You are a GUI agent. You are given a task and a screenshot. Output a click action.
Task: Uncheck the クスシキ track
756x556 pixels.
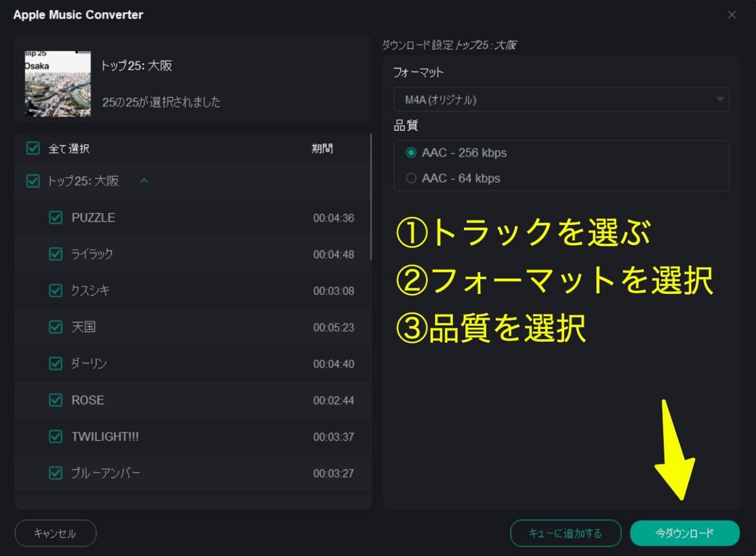coord(55,291)
